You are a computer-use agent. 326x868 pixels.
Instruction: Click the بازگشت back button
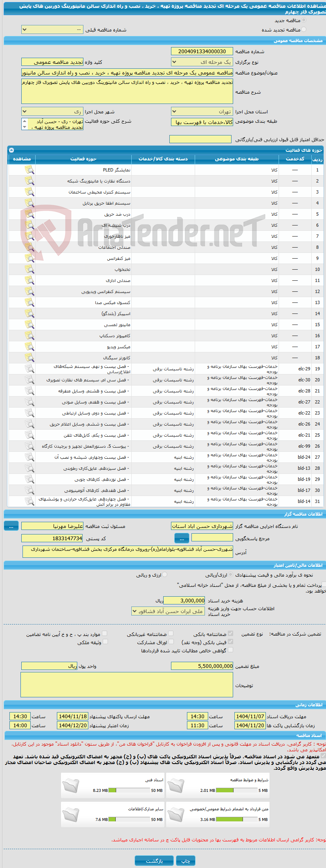154,861
